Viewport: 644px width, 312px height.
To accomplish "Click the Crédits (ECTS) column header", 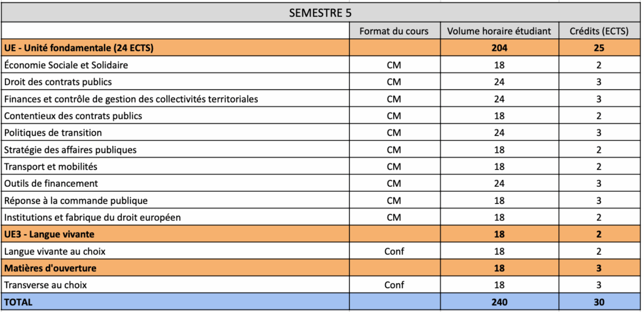I will (599, 31).
